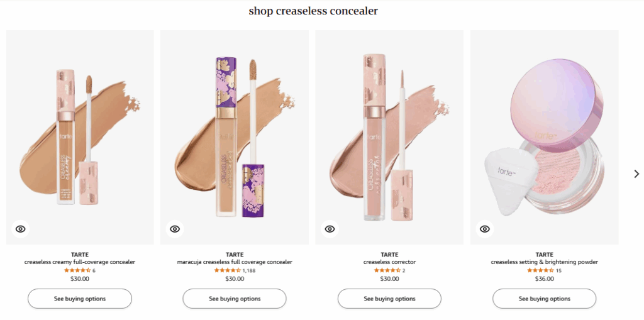Open creaseless setting & brightening powder link
Image resolution: width=644 pixels, height=320 pixels.
544,262
